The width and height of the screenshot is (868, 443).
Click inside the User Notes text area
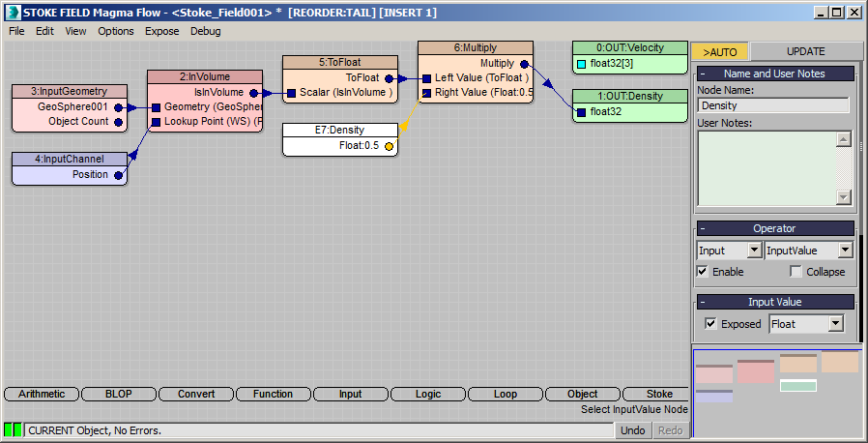pos(767,168)
